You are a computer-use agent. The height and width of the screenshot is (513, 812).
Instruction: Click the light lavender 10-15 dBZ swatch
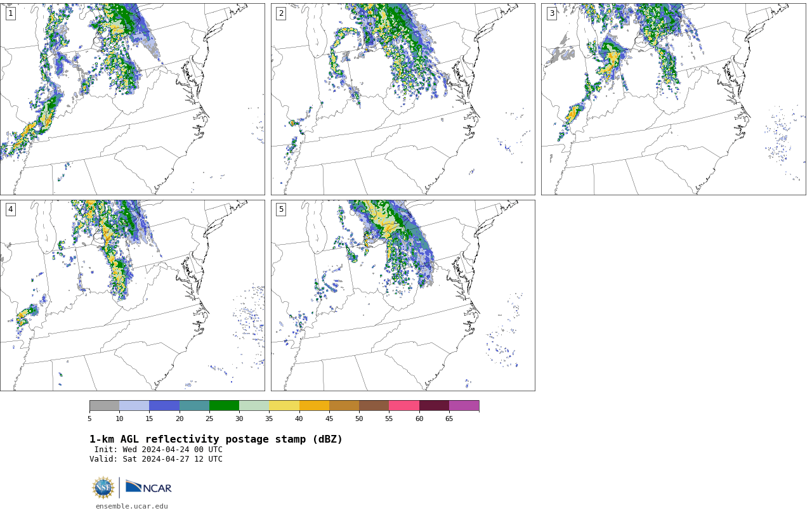coord(134,406)
